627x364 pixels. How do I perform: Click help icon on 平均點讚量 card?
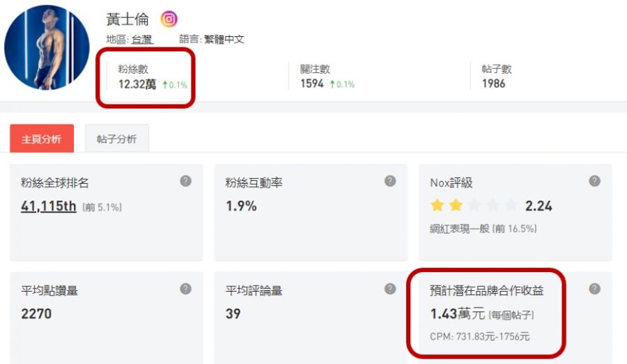185,289
